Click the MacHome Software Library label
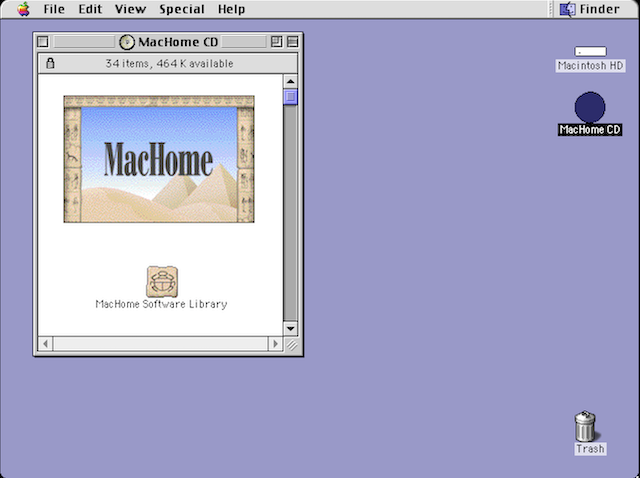Viewport: 640px width, 478px height. coord(161,305)
